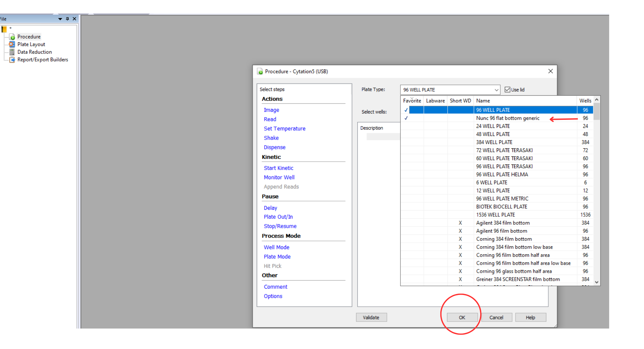
Task: Select Nunc 96 flat bottom generic plate
Action: [x=497, y=118]
